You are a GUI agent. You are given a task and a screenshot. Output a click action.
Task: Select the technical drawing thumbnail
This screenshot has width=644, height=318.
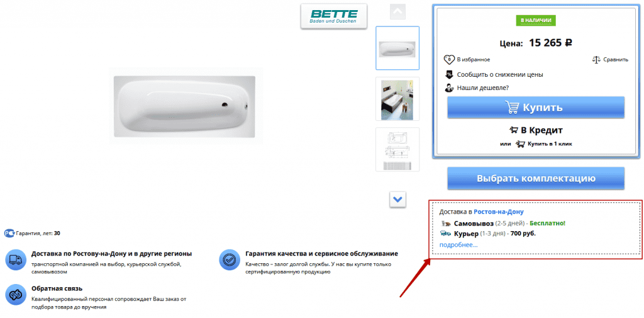pos(397,150)
